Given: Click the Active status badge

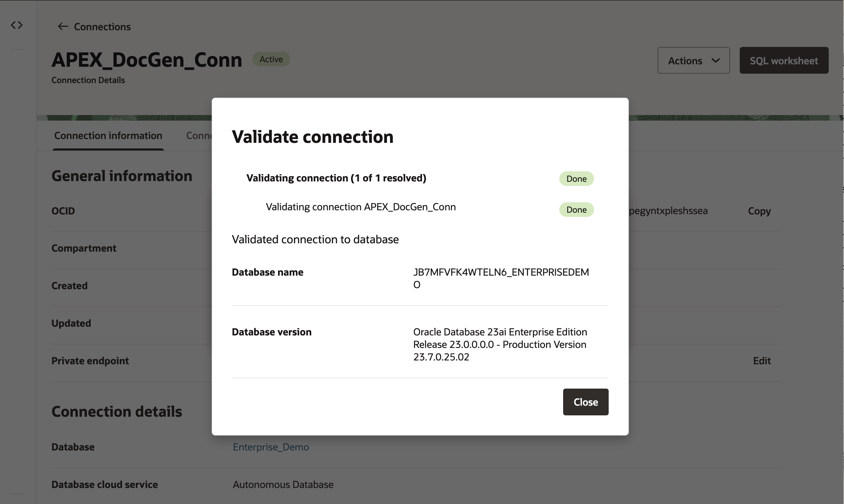Looking at the screenshot, I should click(x=271, y=59).
